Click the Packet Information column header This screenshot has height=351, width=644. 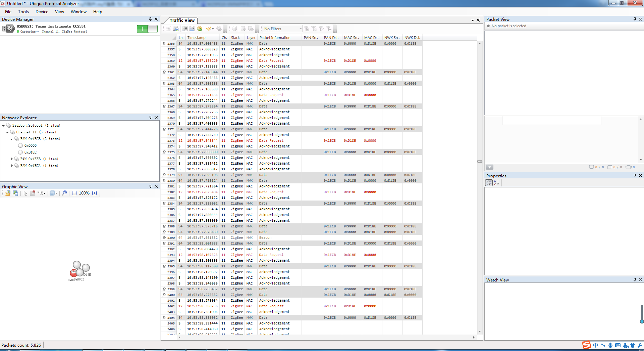(x=275, y=38)
